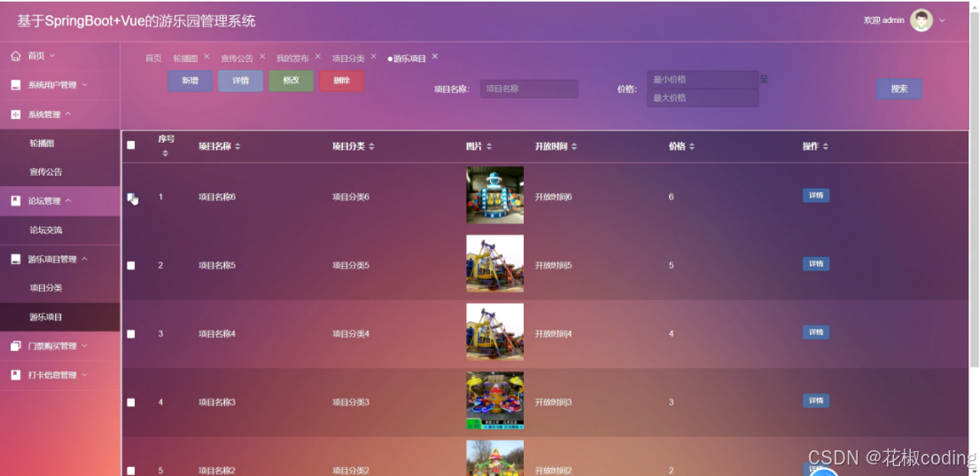Image resolution: width=980 pixels, height=476 pixels.
Task: Click the home icon in the sidebar
Action: 16,56
